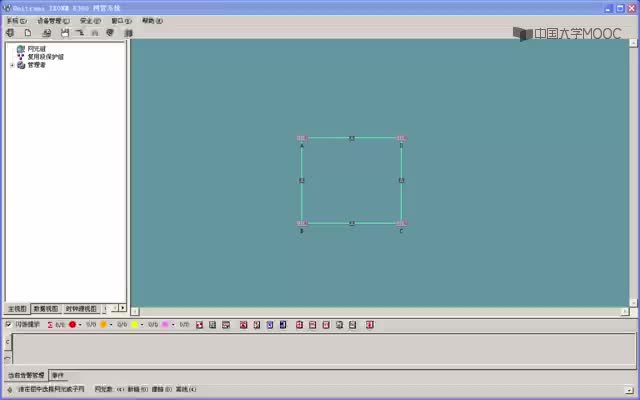Click the floppy disk save toolbar icon
Viewport: 640px width, 400px height.
(x=65, y=33)
